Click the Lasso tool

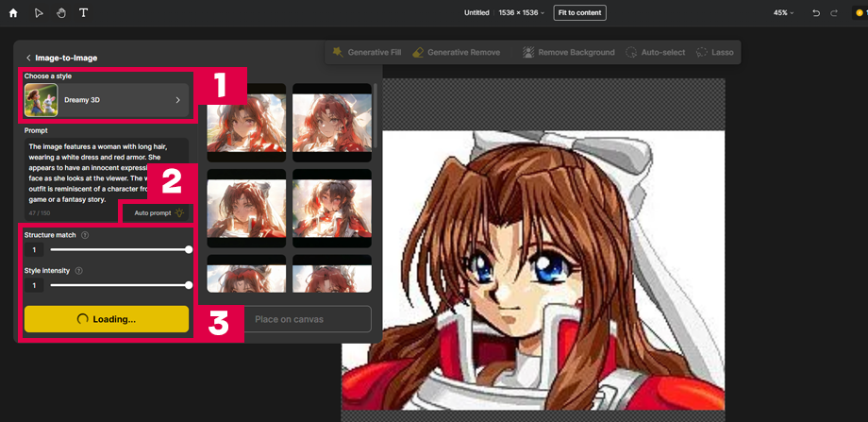coord(714,52)
